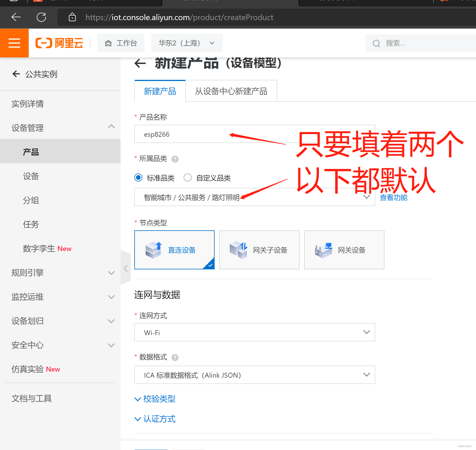Select 设备 in the sidebar menu
476x450 pixels.
click(x=31, y=176)
